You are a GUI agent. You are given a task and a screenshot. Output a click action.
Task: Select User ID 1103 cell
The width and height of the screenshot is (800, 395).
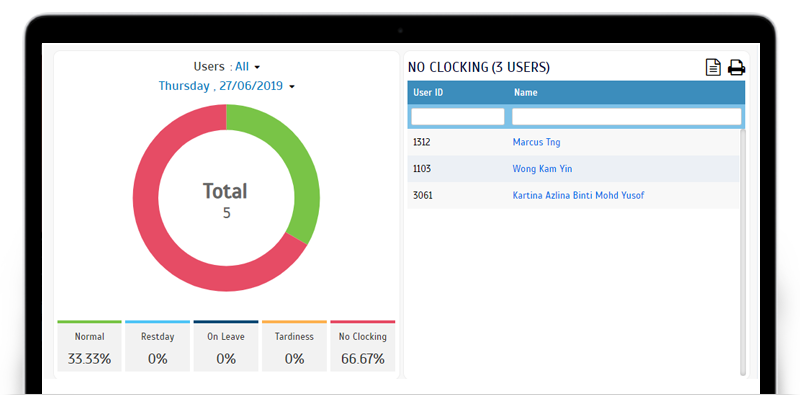click(421, 169)
